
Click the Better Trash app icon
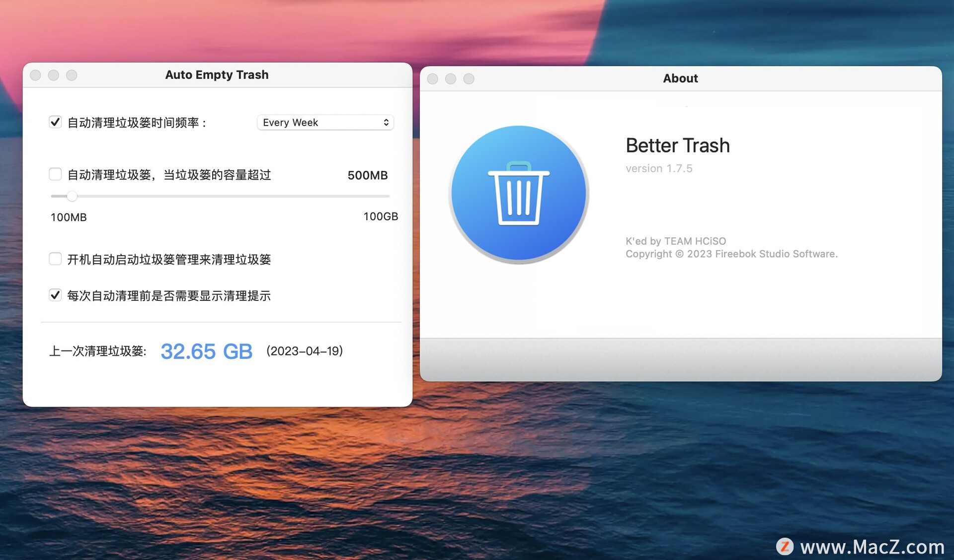point(519,193)
